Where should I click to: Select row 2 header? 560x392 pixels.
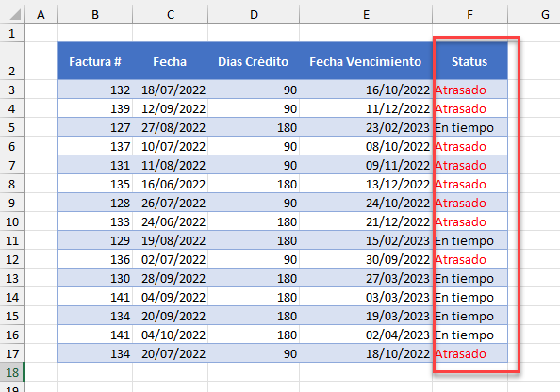tap(12, 61)
